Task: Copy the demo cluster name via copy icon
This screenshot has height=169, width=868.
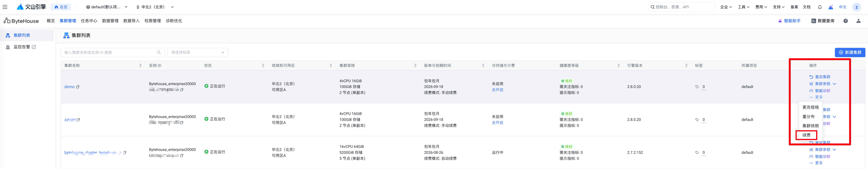Action: (x=78, y=87)
